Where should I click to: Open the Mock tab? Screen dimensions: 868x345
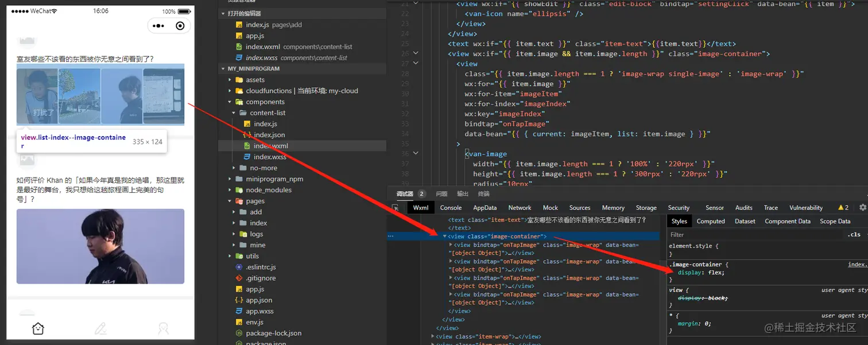tap(550, 208)
